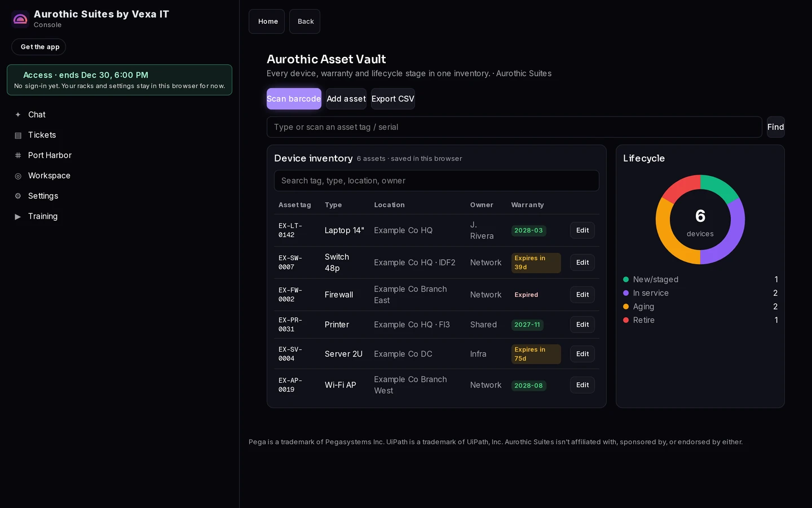
Task: Edit the Wi-Fi AP asset
Action: pos(582,385)
